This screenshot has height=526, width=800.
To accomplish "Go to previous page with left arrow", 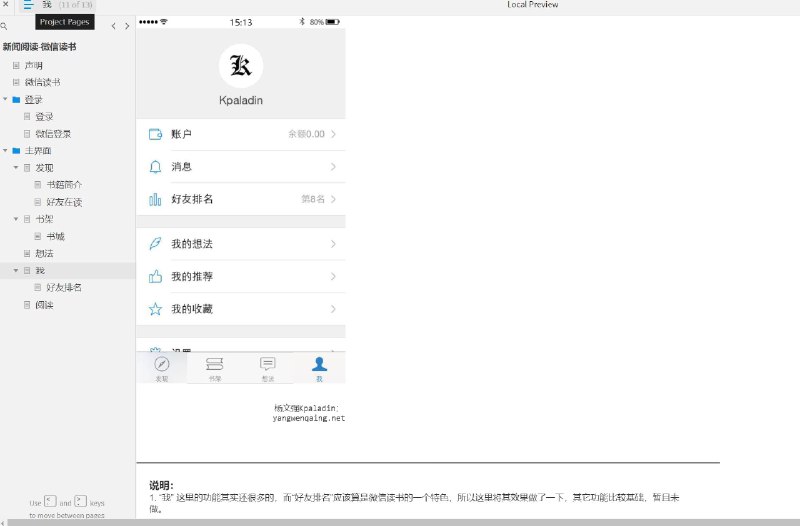I will click(x=113, y=26).
